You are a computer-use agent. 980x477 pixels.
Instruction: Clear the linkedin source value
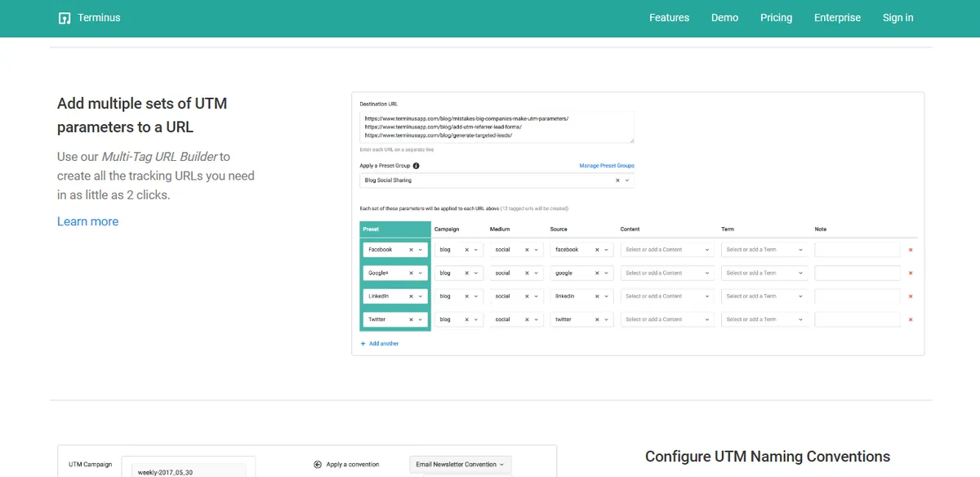[x=597, y=296]
